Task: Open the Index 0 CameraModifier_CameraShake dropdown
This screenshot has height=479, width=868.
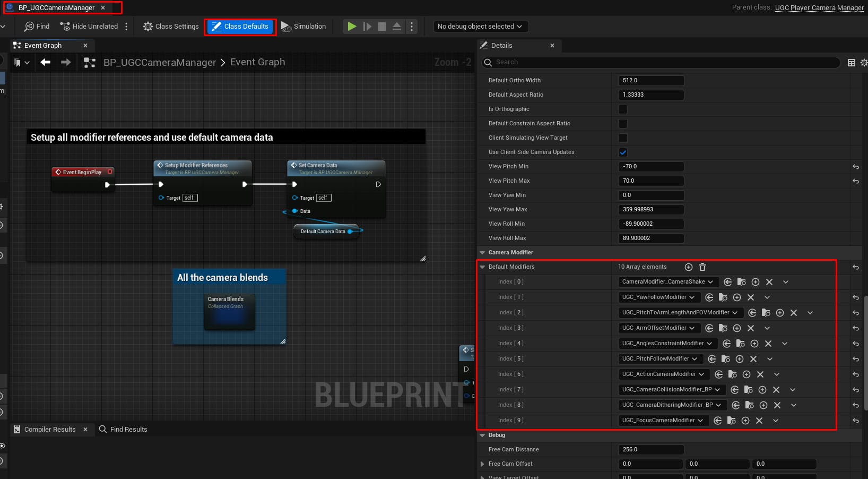Action: click(x=667, y=282)
